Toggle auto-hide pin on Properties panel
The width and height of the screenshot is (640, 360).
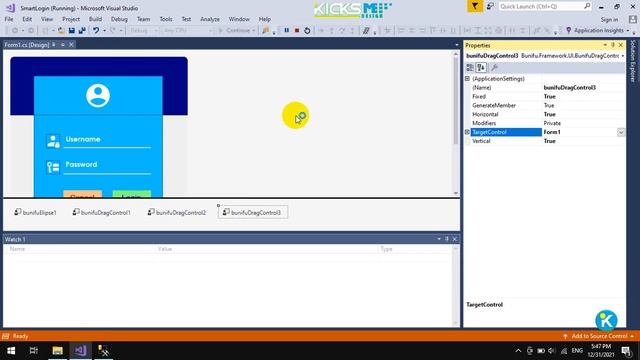(613, 45)
